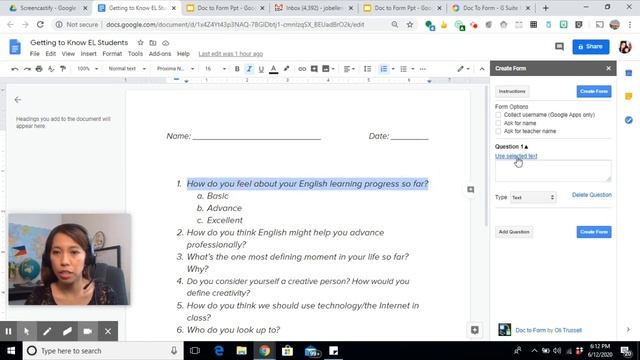
Task: Click the Windows Start button
Action: pos(11,351)
